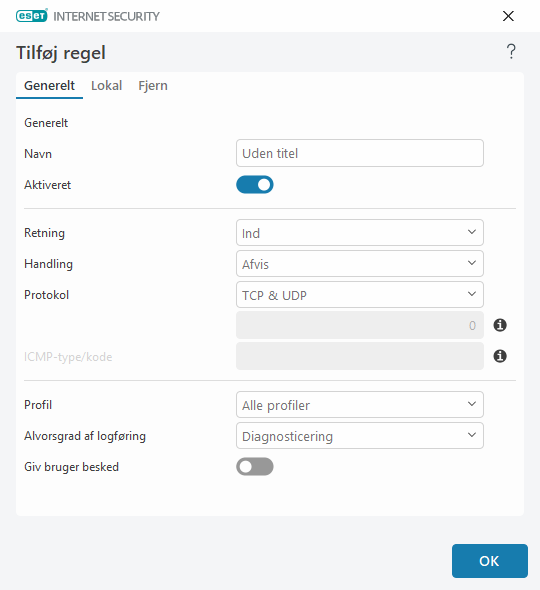Switch to the Generelt tab
The width and height of the screenshot is (540, 590).
pyautogui.click(x=49, y=86)
